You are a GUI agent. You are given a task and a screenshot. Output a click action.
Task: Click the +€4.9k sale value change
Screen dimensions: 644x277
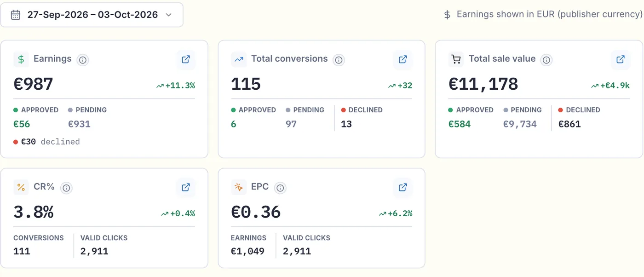pos(615,86)
